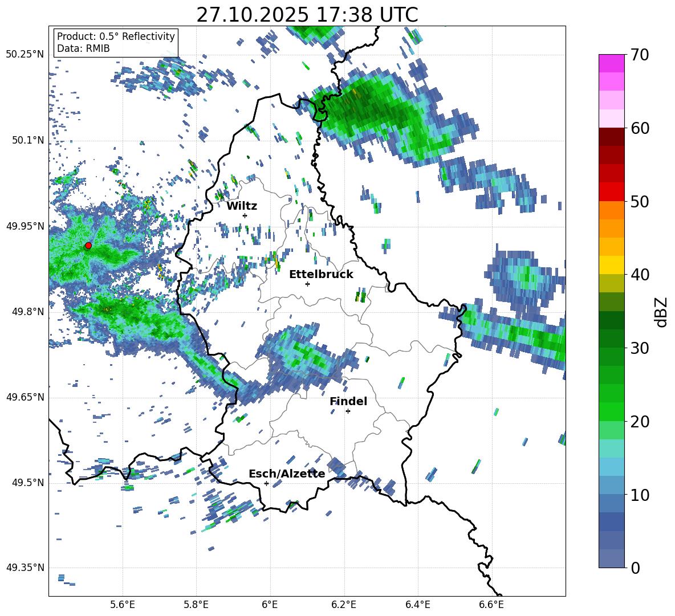The width and height of the screenshot is (675, 616).
Task: Click the Findel station cross marker
Action: click(348, 411)
